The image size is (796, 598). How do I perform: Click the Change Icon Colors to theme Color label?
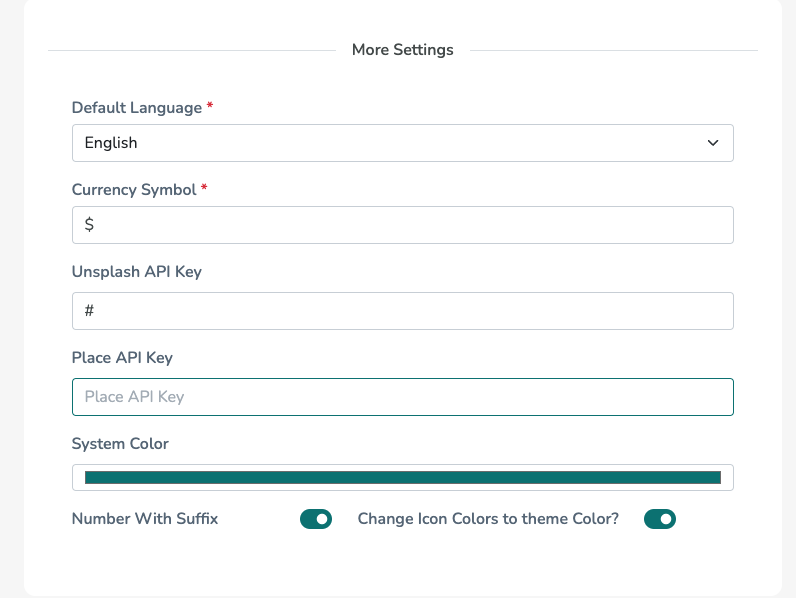tap(488, 518)
